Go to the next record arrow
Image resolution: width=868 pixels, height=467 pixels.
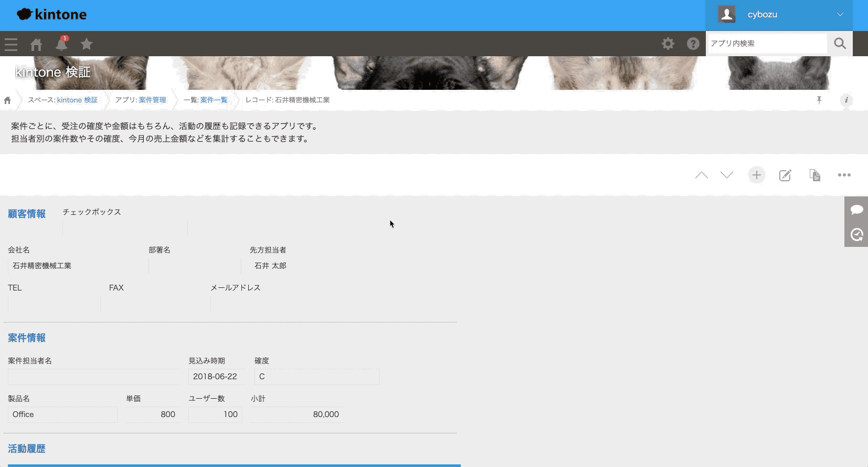point(726,175)
